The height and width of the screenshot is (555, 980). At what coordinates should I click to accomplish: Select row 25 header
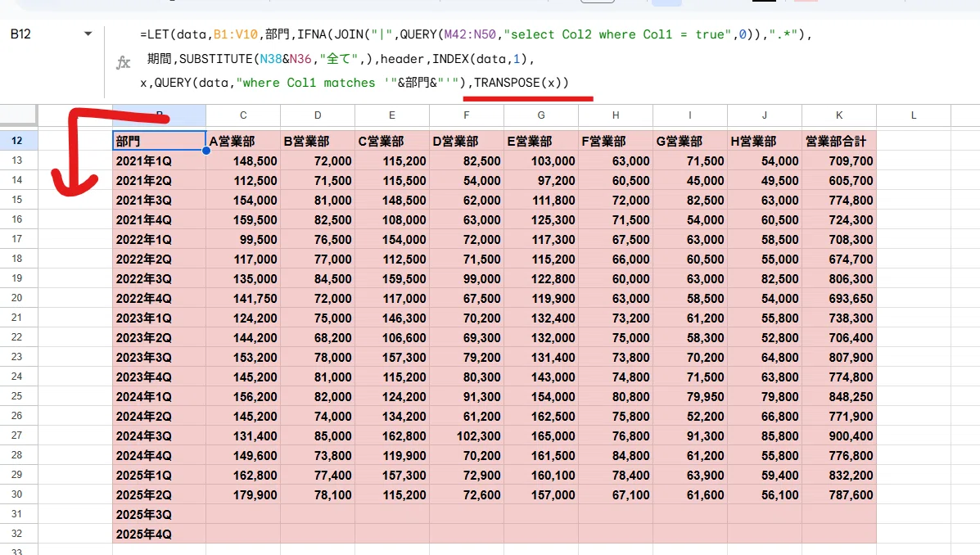(17, 396)
